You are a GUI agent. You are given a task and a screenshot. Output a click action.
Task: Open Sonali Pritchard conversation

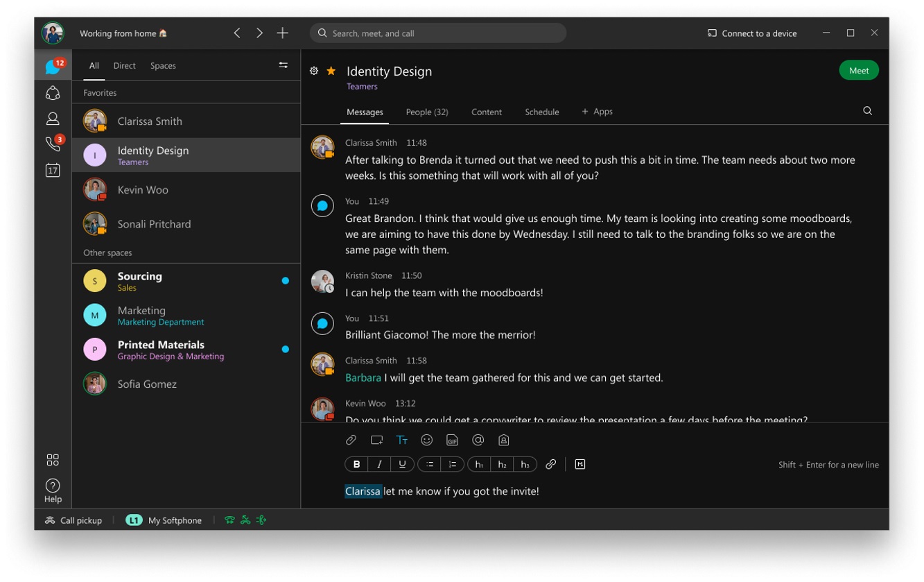tap(186, 224)
